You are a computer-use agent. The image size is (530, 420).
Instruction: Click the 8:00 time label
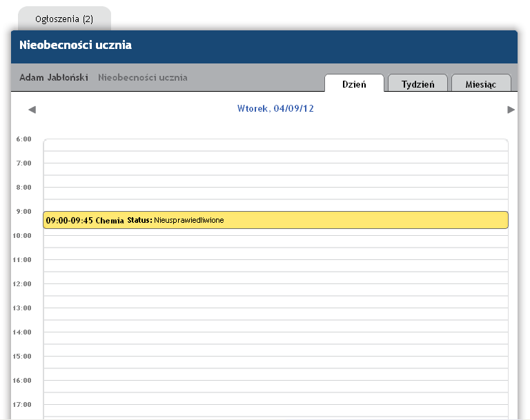23,187
